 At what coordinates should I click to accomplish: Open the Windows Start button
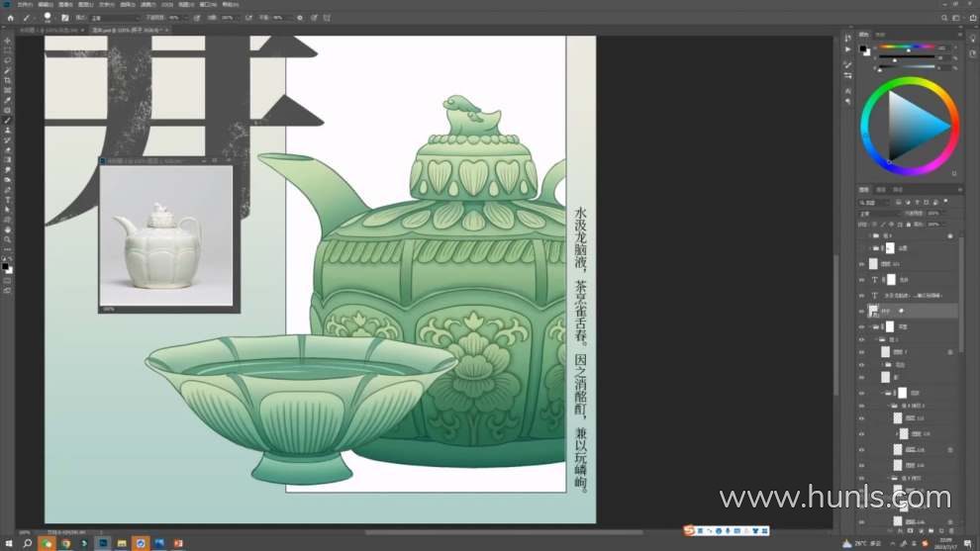coord(9,543)
